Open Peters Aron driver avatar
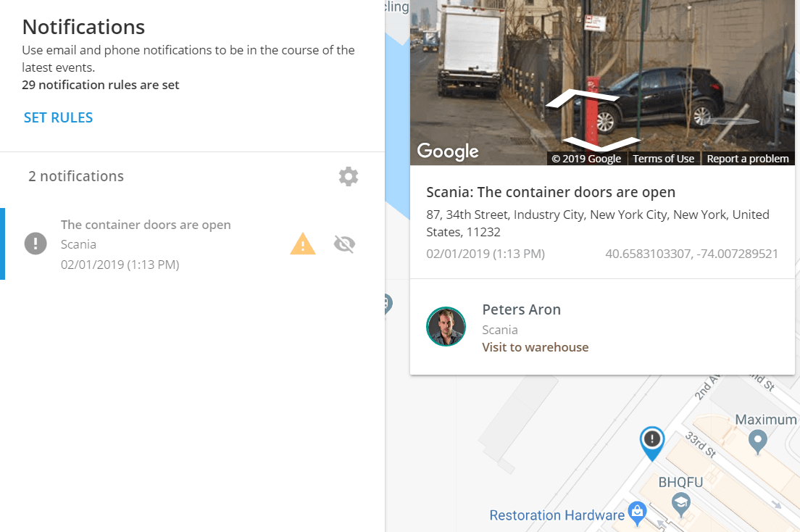Screen dimensions: 800x532 pos(446,327)
